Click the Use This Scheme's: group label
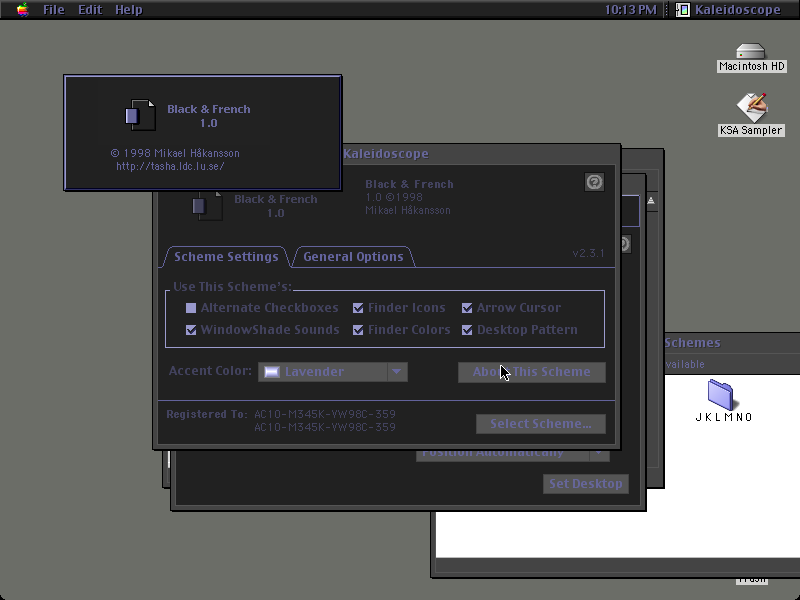 [x=232, y=287]
